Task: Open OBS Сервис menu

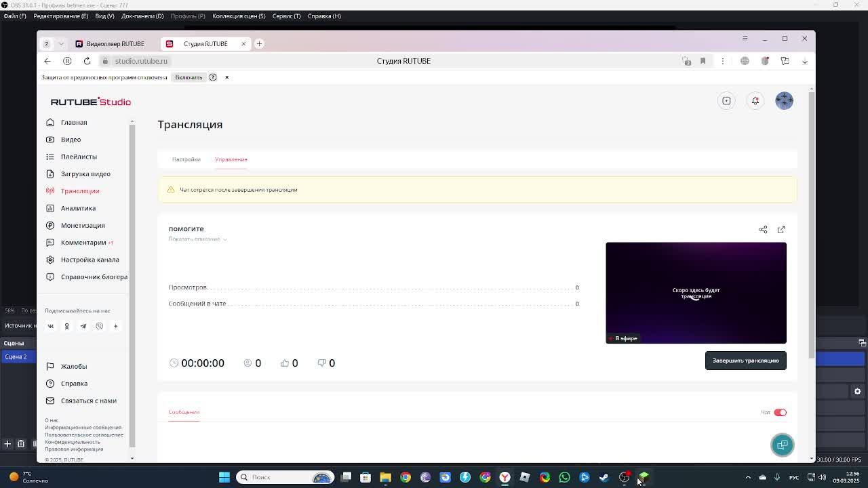Action: pyautogui.click(x=286, y=16)
